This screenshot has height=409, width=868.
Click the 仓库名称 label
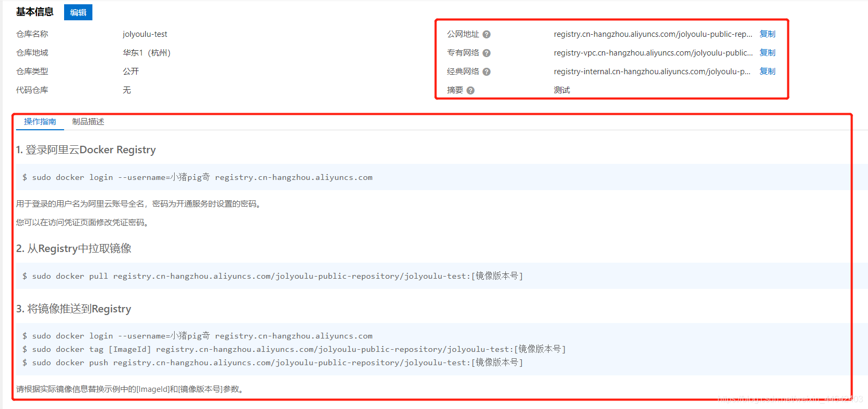(32, 34)
